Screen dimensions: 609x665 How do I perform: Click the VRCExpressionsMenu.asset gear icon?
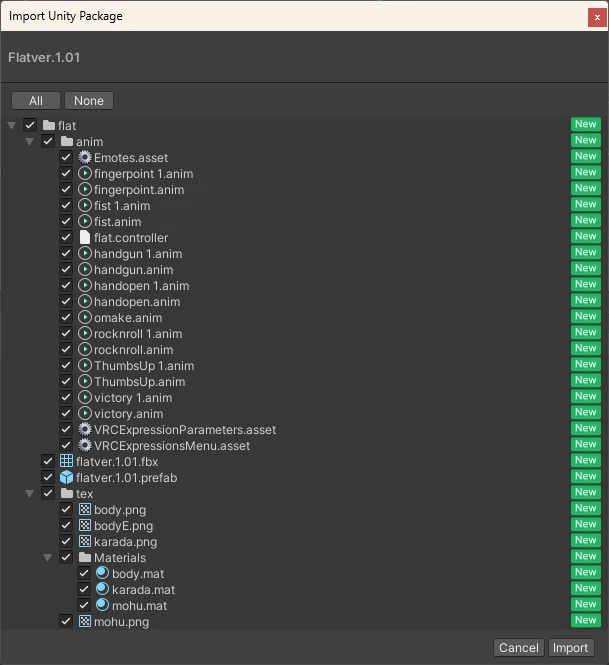(x=85, y=445)
